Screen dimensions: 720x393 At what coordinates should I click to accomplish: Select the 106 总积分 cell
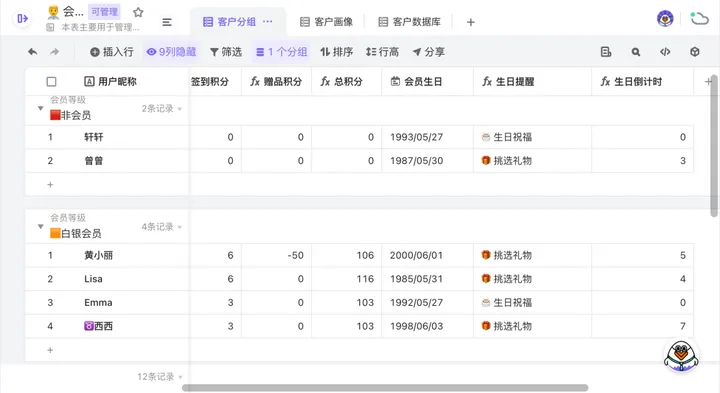pyautogui.click(x=347, y=255)
